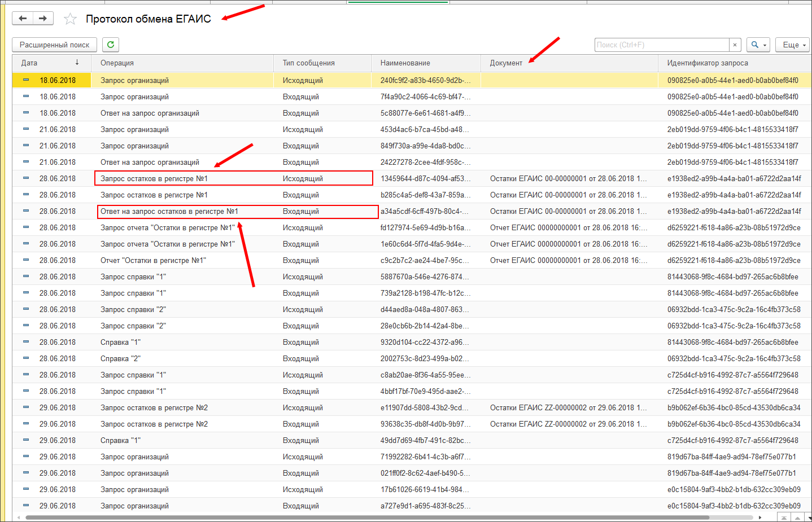Open the Еще menu
Viewport: 812px width, 522px height.
[x=793, y=45]
